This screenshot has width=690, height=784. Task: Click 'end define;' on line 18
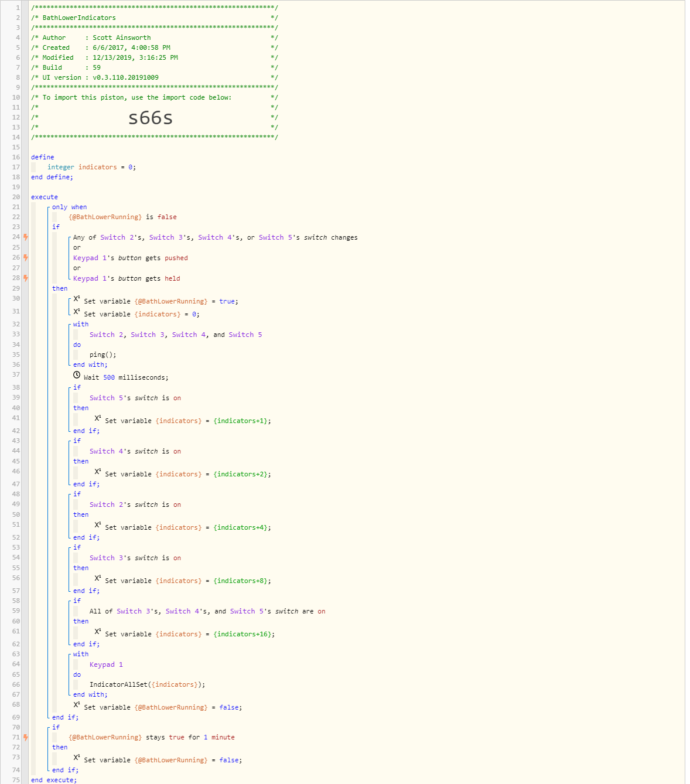(52, 177)
